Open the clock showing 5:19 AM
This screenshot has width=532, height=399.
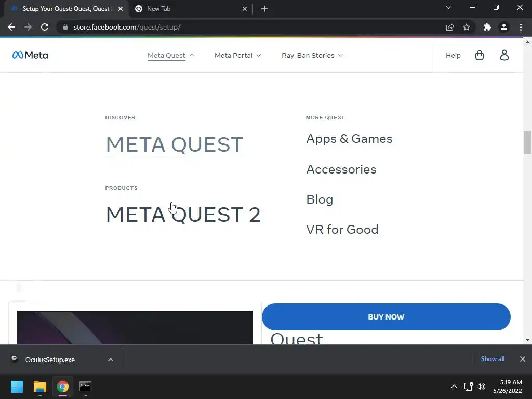[x=507, y=387]
